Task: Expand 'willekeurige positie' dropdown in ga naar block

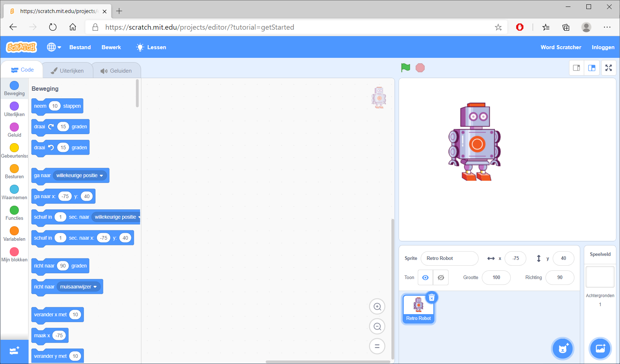Action: point(80,175)
